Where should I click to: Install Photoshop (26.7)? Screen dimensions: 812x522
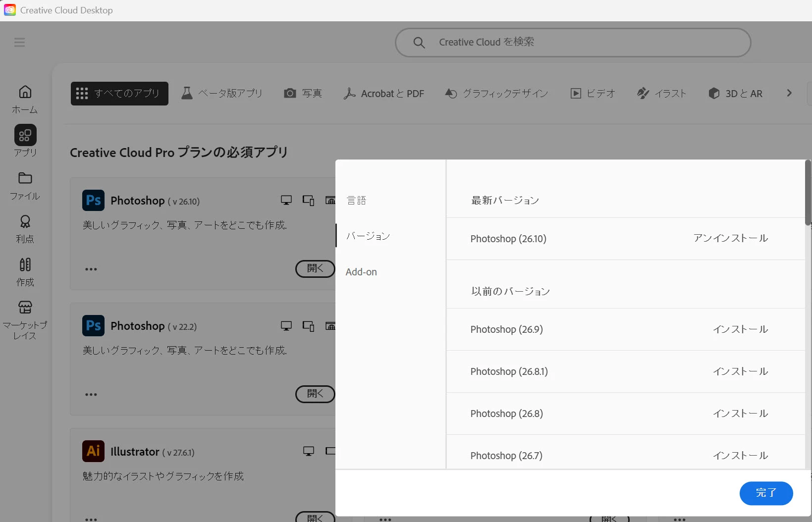coord(741,456)
